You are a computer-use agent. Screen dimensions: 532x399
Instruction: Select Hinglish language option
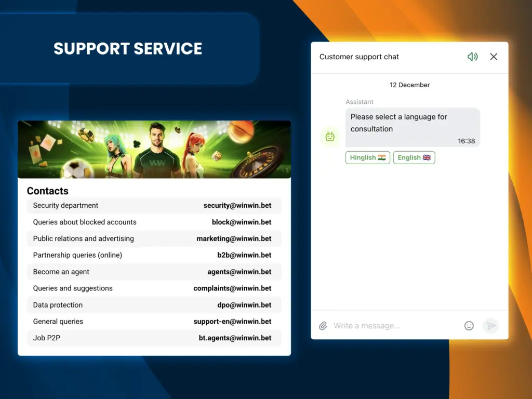point(367,157)
